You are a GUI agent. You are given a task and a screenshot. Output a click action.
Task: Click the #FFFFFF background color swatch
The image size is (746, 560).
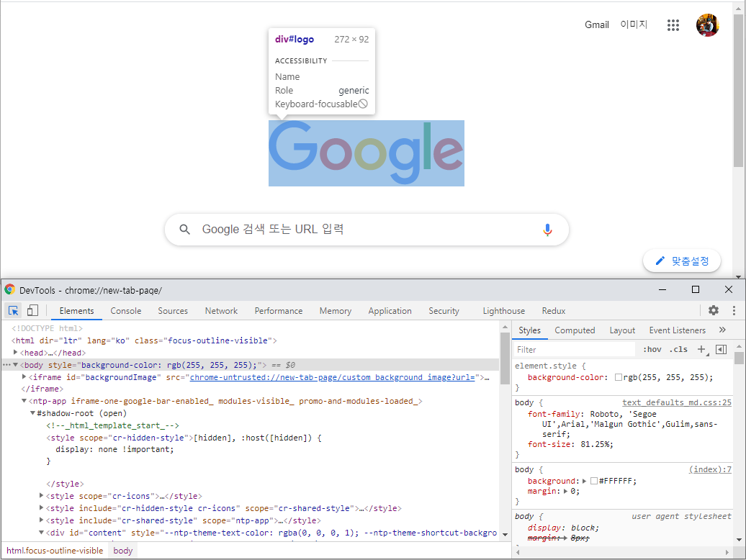coord(594,481)
